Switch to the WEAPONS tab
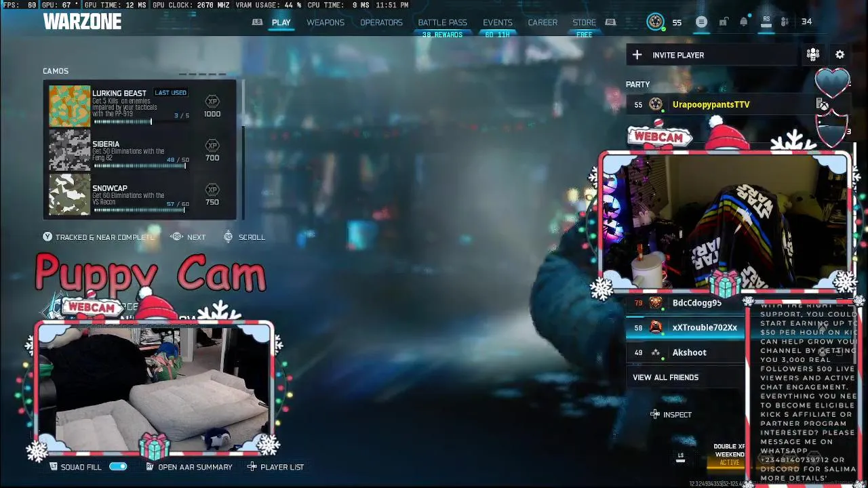The height and width of the screenshot is (488, 868). click(325, 22)
